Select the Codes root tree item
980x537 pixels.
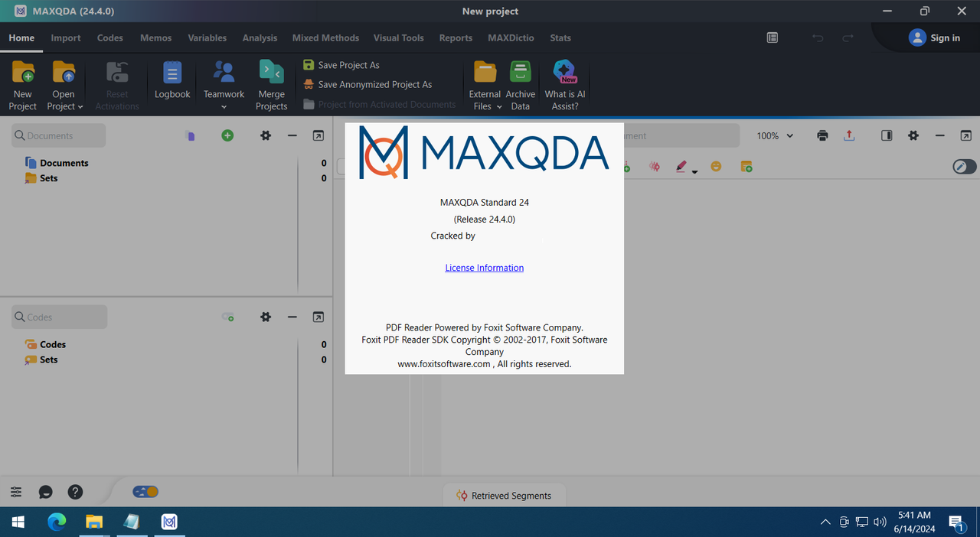pos(46,344)
